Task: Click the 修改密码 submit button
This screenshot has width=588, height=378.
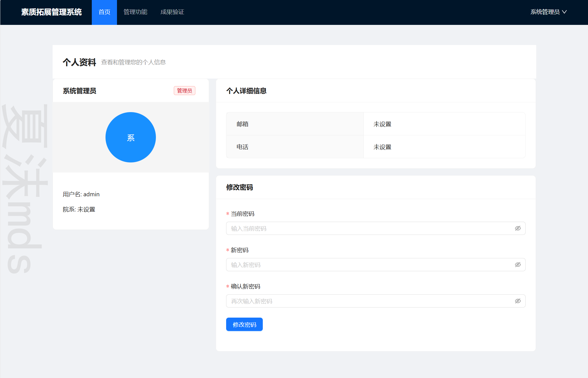Action: pos(244,324)
